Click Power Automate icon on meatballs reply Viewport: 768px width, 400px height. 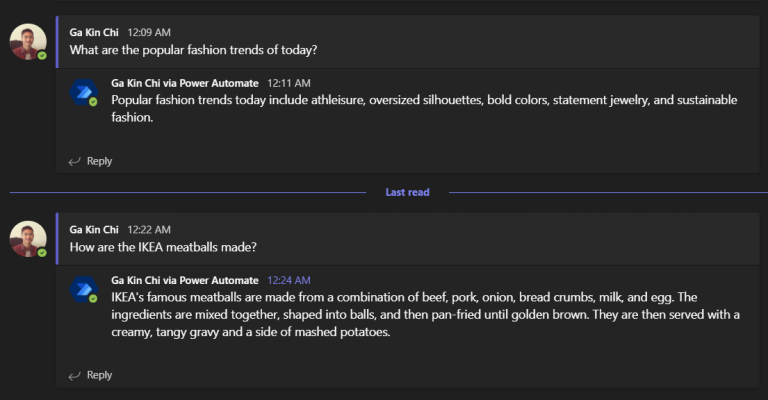pos(83,289)
